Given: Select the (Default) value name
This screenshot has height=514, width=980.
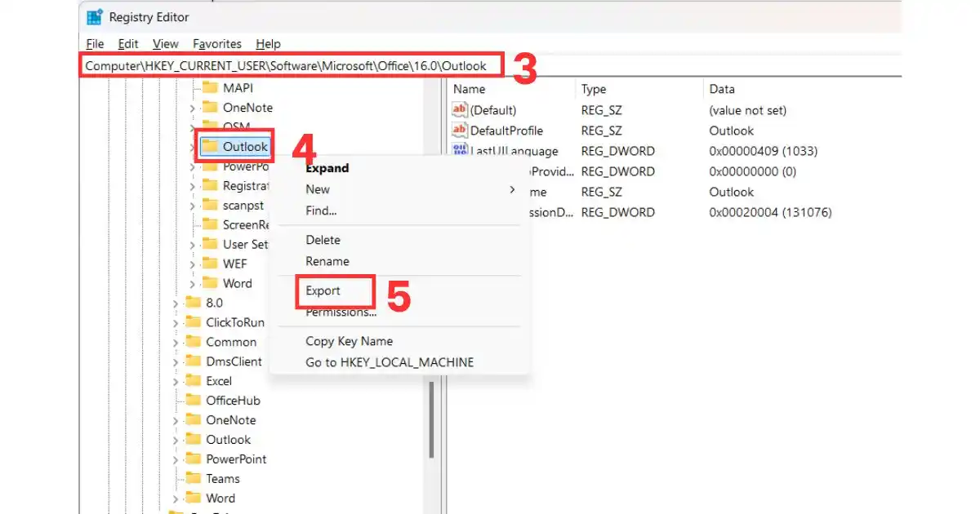Looking at the screenshot, I should 493,110.
